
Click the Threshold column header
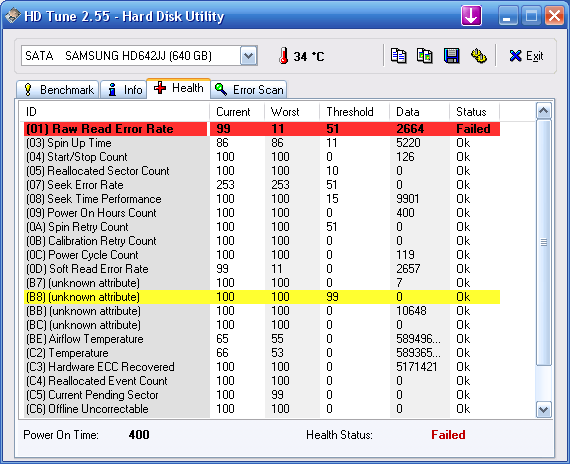tap(354, 112)
